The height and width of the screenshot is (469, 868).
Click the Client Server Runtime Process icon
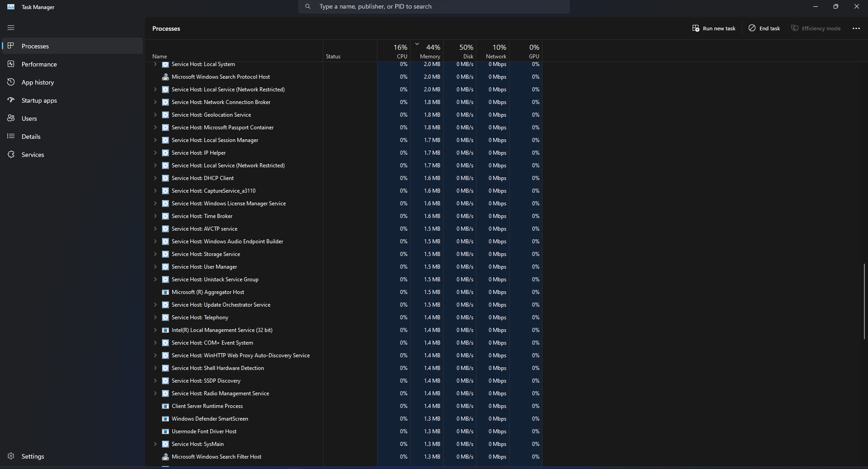(x=165, y=406)
